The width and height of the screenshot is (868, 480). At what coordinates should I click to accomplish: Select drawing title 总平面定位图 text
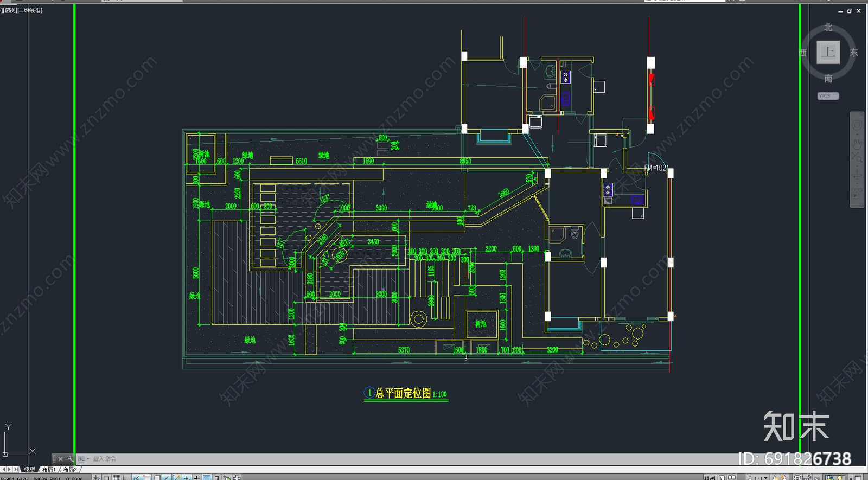(403, 393)
